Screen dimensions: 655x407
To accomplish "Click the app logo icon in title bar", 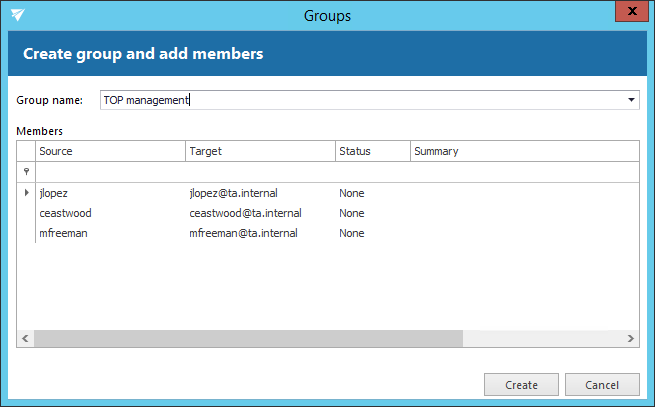I will [18, 15].
